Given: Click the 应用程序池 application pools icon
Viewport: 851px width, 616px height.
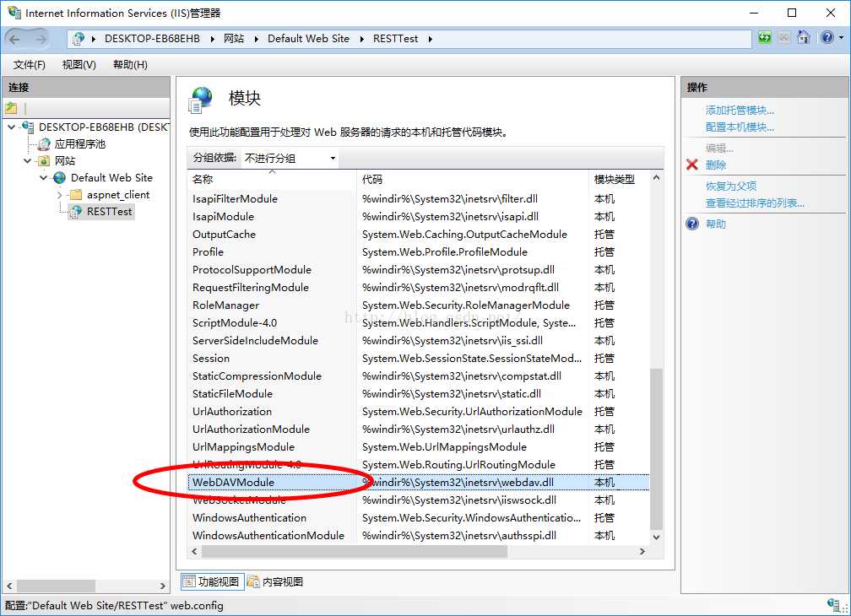Looking at the screenshot, I should click(44, 144).
